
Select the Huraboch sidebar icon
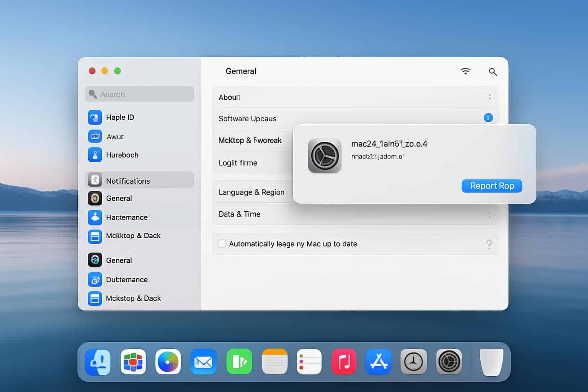point(95,155)
